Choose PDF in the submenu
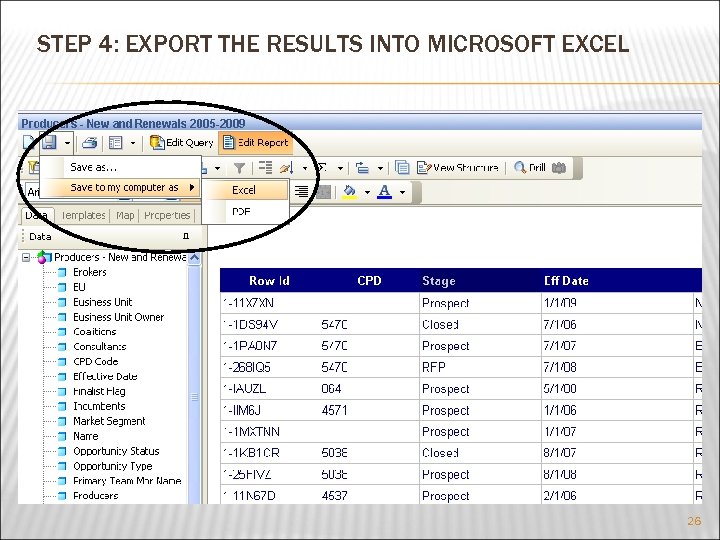The height and width of the screenshot is (540, 720). pos(246,212)
